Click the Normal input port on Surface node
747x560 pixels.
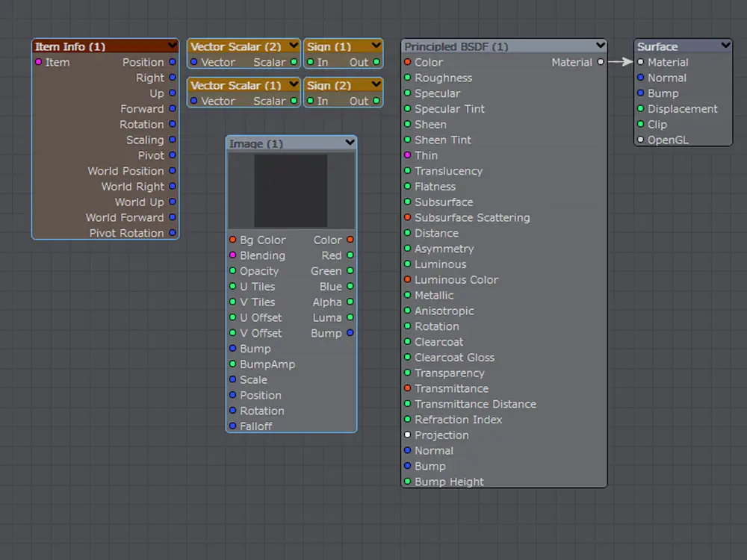point(640,78)
